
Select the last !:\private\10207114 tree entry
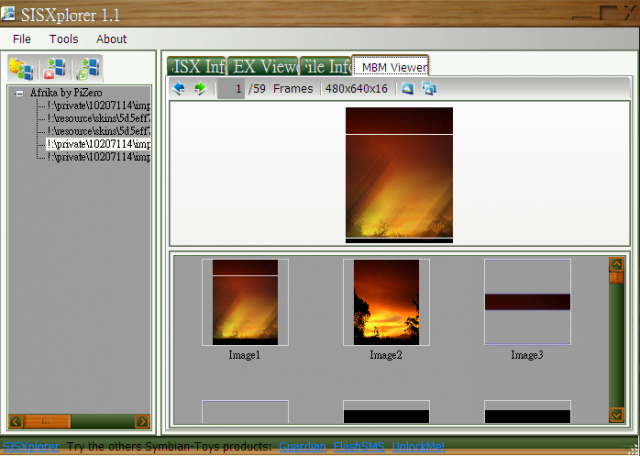(98, 157)
